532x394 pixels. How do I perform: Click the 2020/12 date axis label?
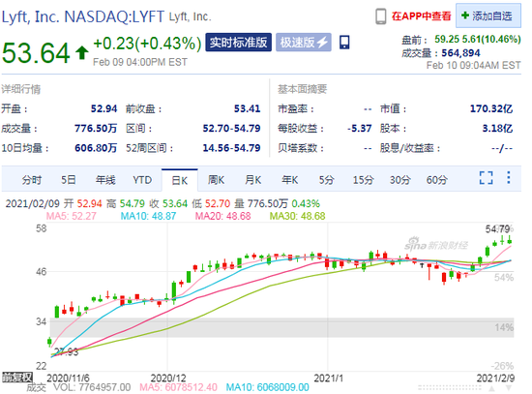(x=168, y=379)
